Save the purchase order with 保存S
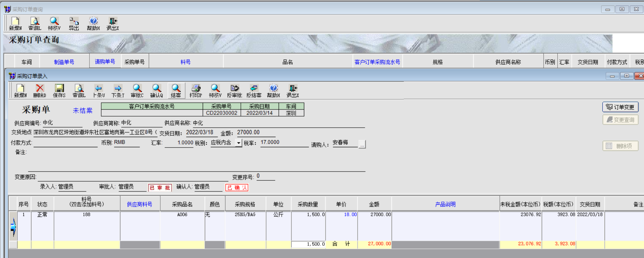The height and width of the screenshot is (258, 644). pos(59,91)
